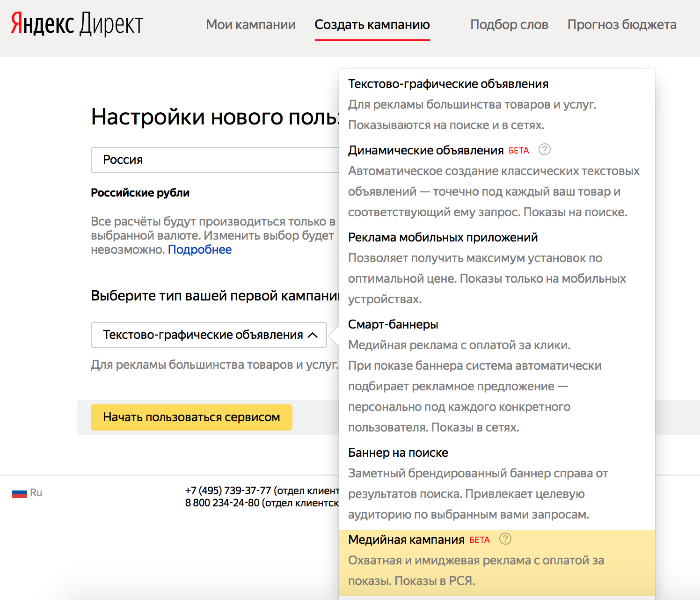Image resolution: width=700 pixels, height=600 pixels.
Task: Open help icon next to Динамические объявления
Action: (x=545, y=150)
